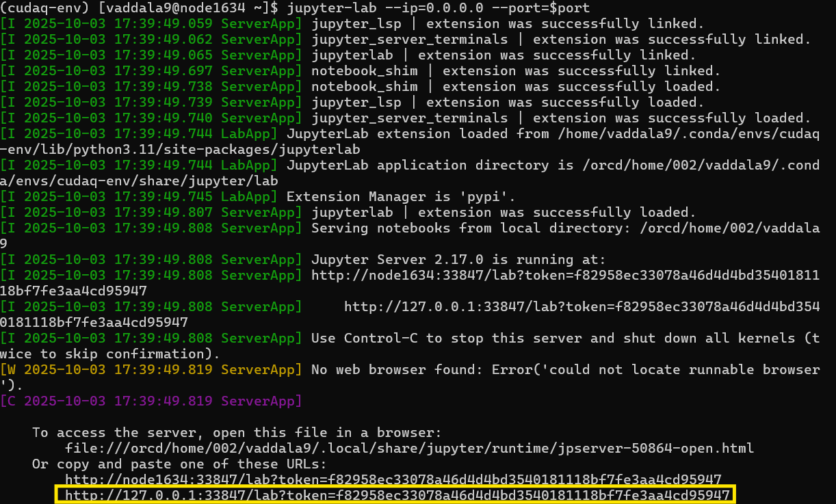Open the node1634 URL under 'copy and paste' list
Viewport: 836px width, 504px height.
(x=393, y=479)
